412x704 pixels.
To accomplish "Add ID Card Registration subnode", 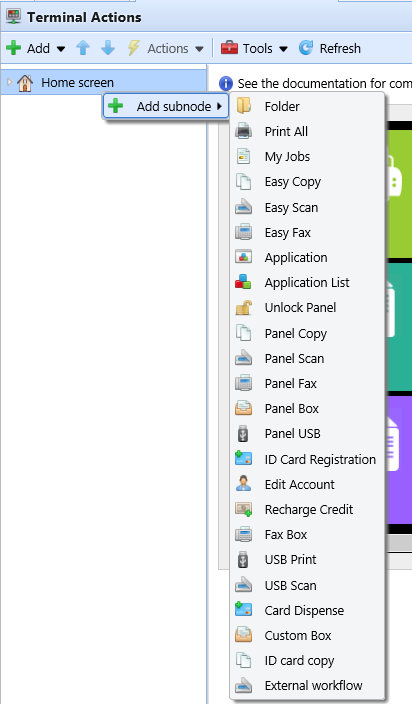I will click(307, 459).
